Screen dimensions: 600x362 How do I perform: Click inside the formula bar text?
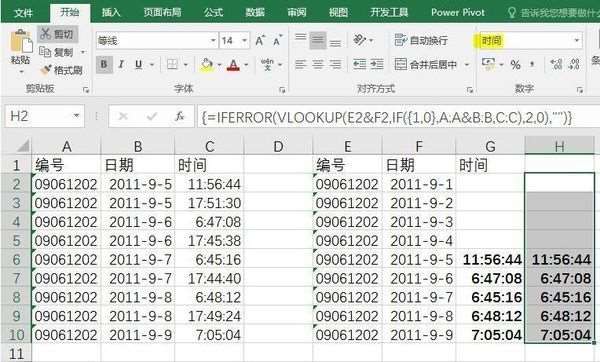386,116
